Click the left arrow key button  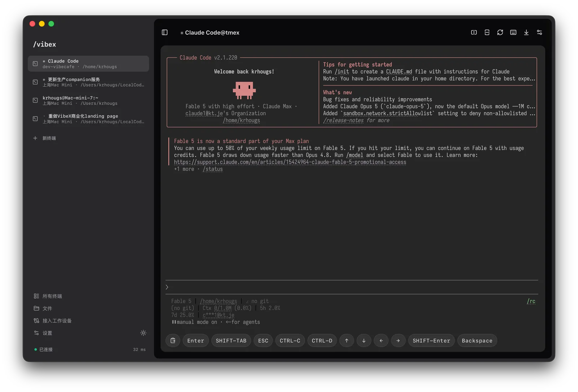tap(381, 340)
